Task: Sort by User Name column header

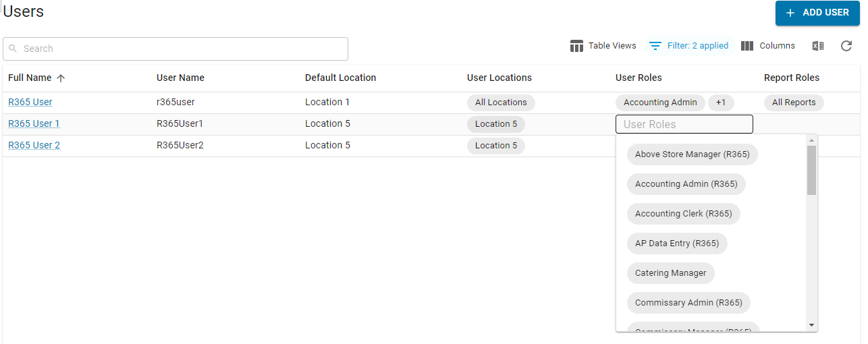Action: point(180,78)
